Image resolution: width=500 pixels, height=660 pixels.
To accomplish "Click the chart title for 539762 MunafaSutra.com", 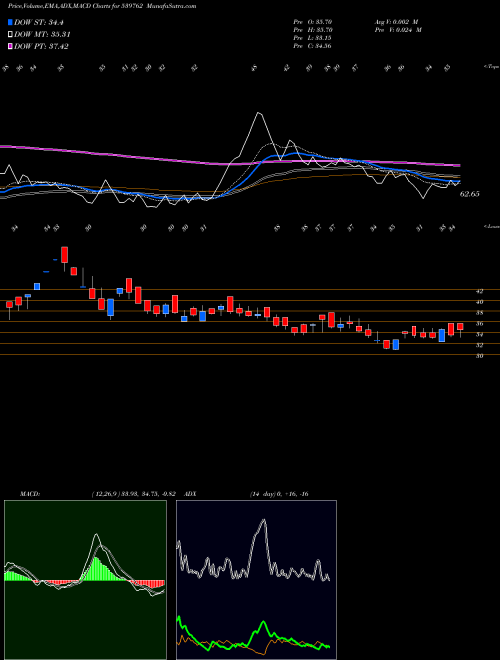I will 102,6.
